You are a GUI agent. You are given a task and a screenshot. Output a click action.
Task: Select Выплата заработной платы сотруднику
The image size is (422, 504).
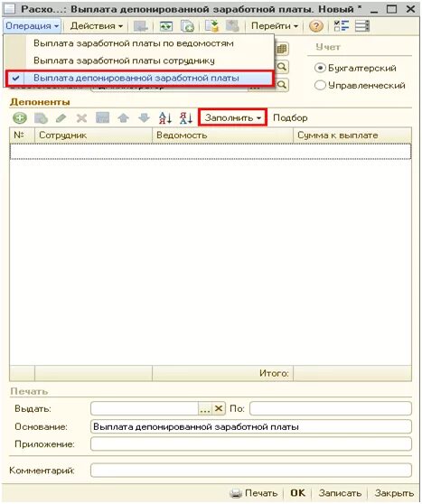pyautogui.click(x=124, y=61)
